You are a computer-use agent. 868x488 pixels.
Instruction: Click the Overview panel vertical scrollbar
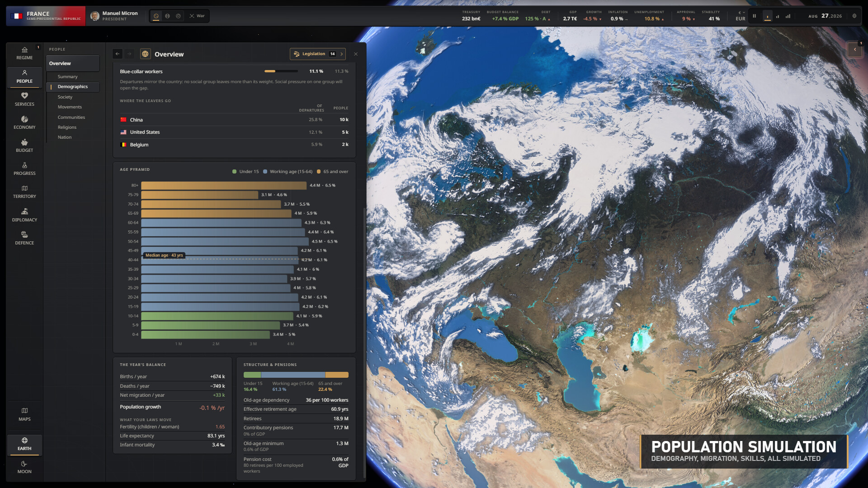(364, 343)
